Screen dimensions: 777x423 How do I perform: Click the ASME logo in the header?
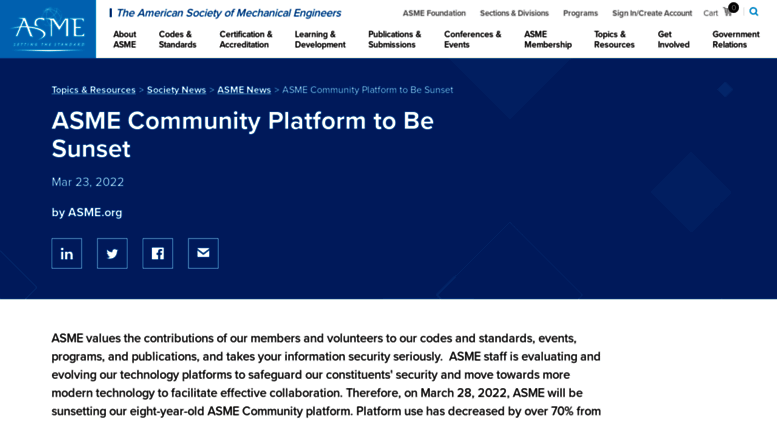click(x=48, y=29)
